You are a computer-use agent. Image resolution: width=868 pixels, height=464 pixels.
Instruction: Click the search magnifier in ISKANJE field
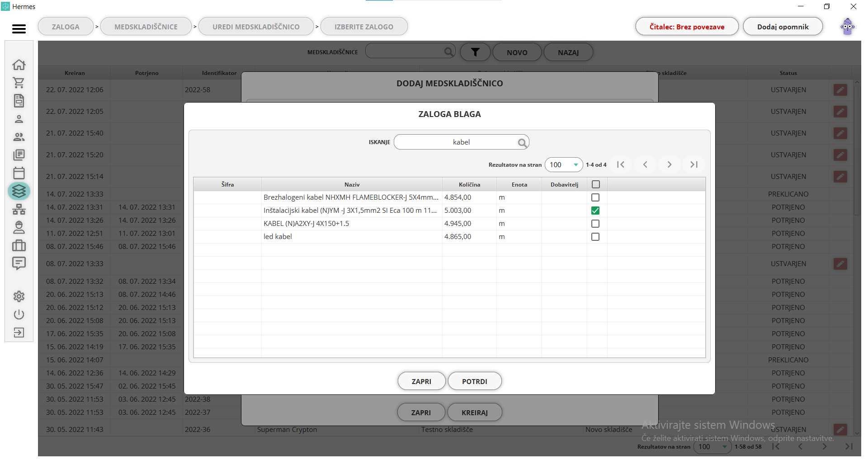pyautogui.click(x=522, y=143)
